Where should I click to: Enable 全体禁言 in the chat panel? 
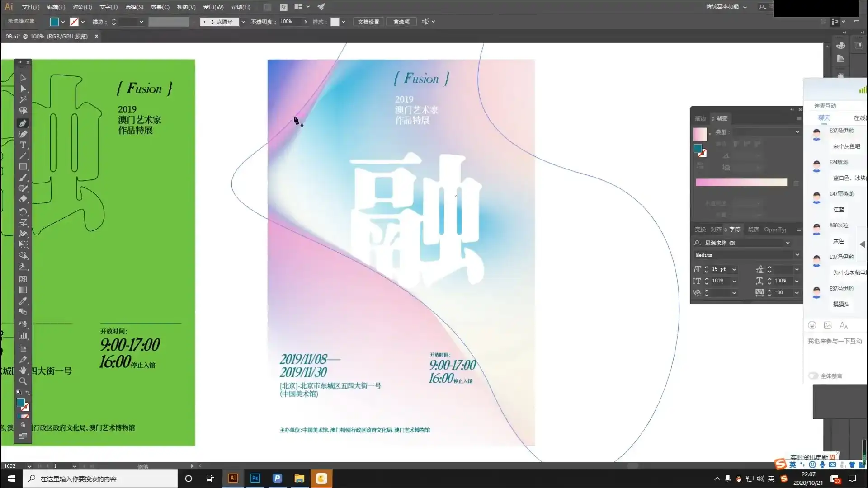click(x=814, y=375)
